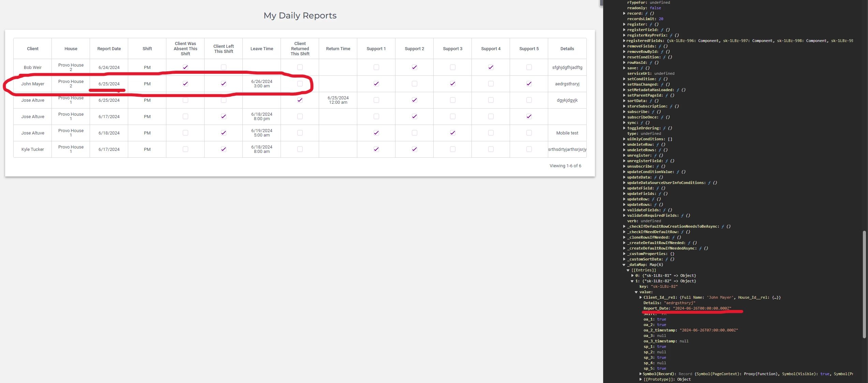The height and width of the screenshot is (383, 868).
Task: Collapse the _dataMap Map(6) node
Action: (624, 265)
